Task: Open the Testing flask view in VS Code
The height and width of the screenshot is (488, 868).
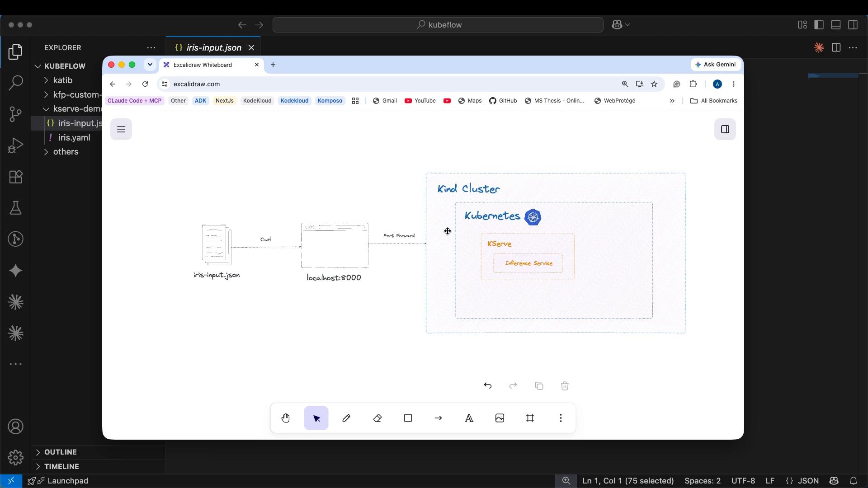Action: (16, 208)
